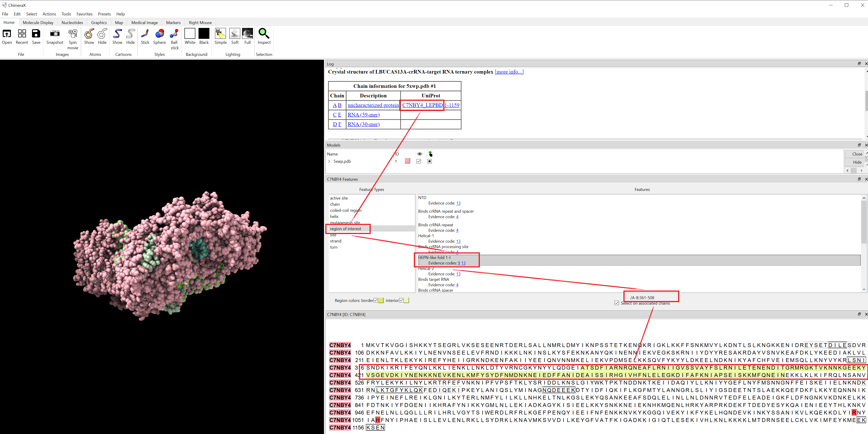Apply the Stick style
This screenshot has height=434, width=868.
click(145, 33)
